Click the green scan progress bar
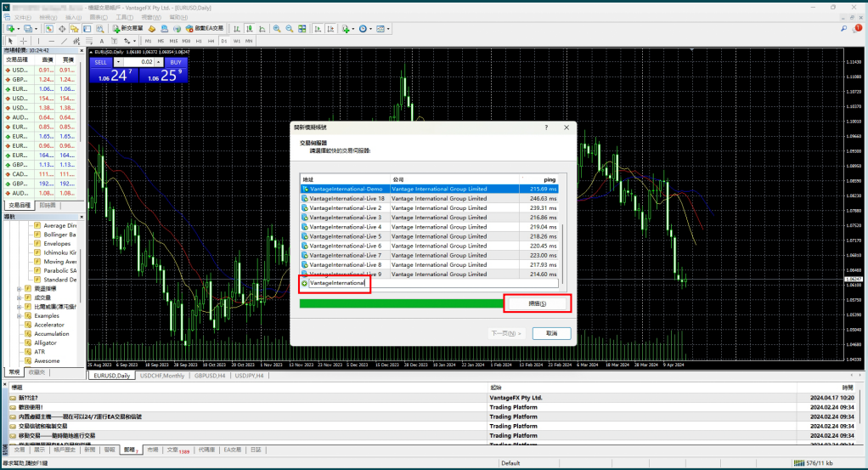The image size is (868, 470). [399, 303]
